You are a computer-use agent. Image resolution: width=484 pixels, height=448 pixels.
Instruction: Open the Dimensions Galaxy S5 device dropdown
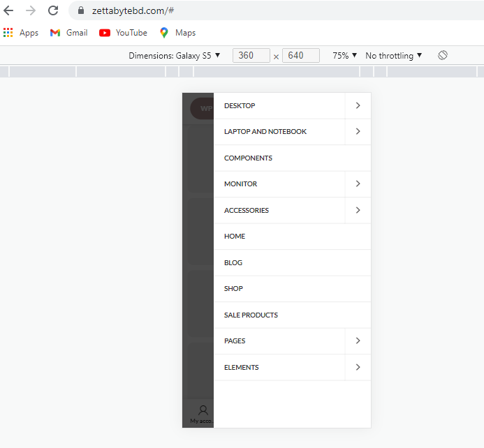pos(175,56)
